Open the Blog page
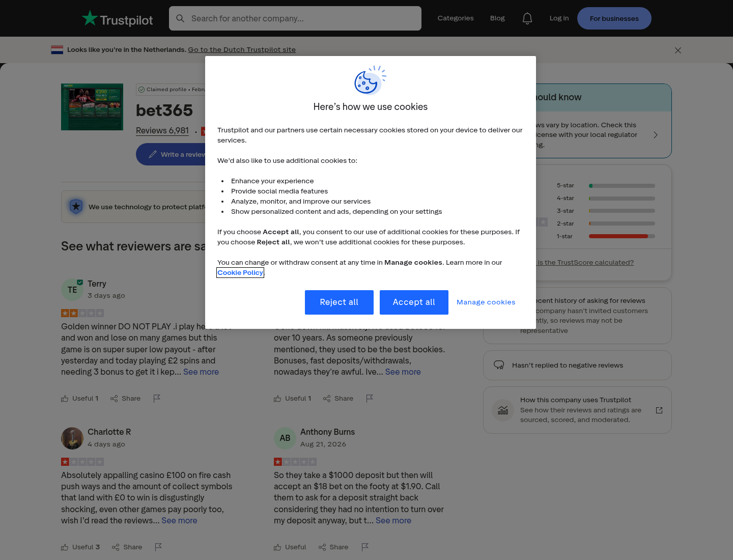 (x=497, y=18)
